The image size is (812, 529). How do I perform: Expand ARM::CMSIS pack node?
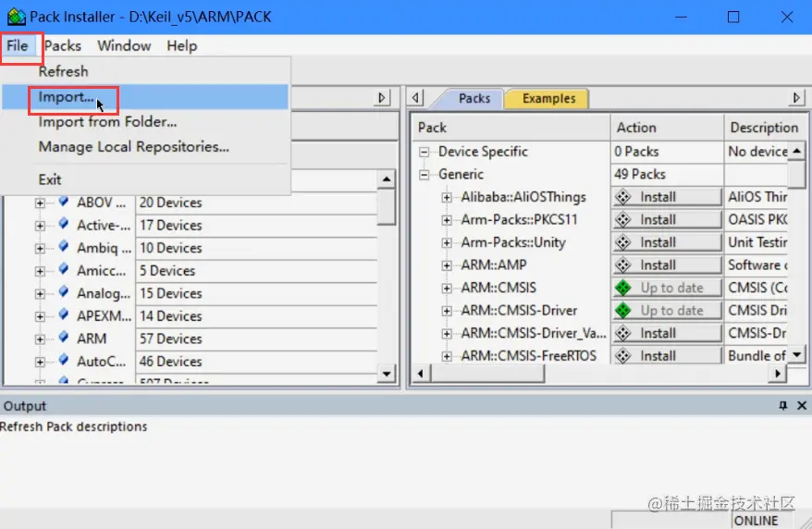click(x=447, y=289)
